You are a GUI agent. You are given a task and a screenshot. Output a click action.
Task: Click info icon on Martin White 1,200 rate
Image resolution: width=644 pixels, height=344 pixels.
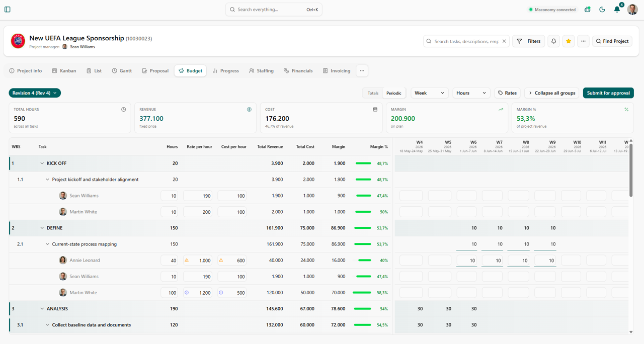point(187,293)
